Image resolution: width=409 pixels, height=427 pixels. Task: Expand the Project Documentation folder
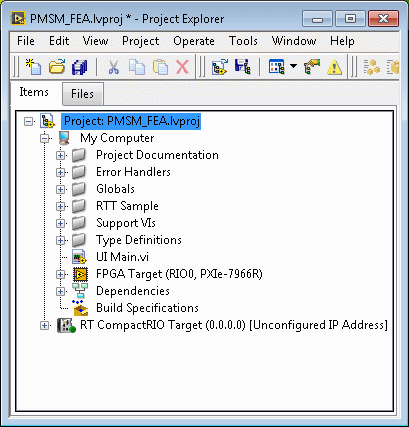[x=60, y=155]
